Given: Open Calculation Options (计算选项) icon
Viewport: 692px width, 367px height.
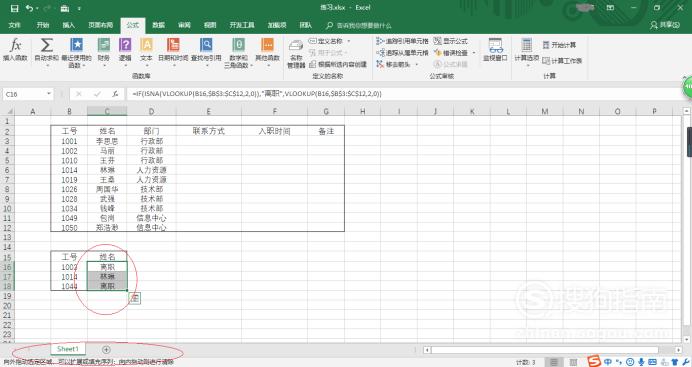Looking at the screenshot, I should pos(527,46).
